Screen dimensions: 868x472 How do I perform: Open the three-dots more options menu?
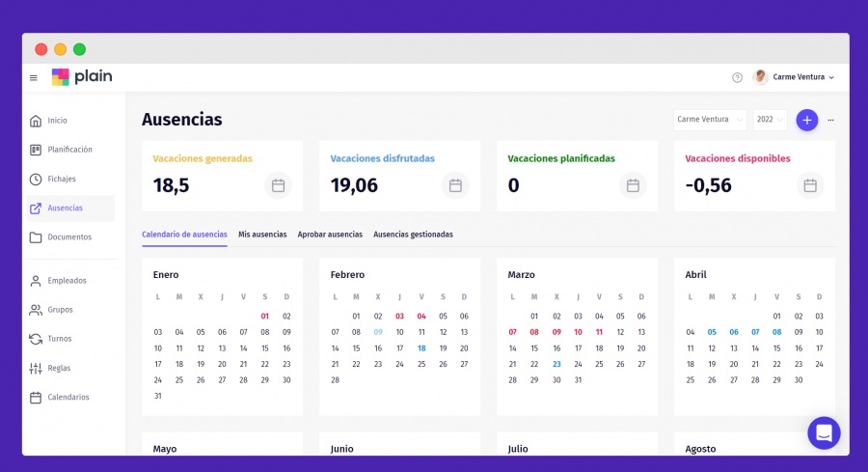point(830,121)
